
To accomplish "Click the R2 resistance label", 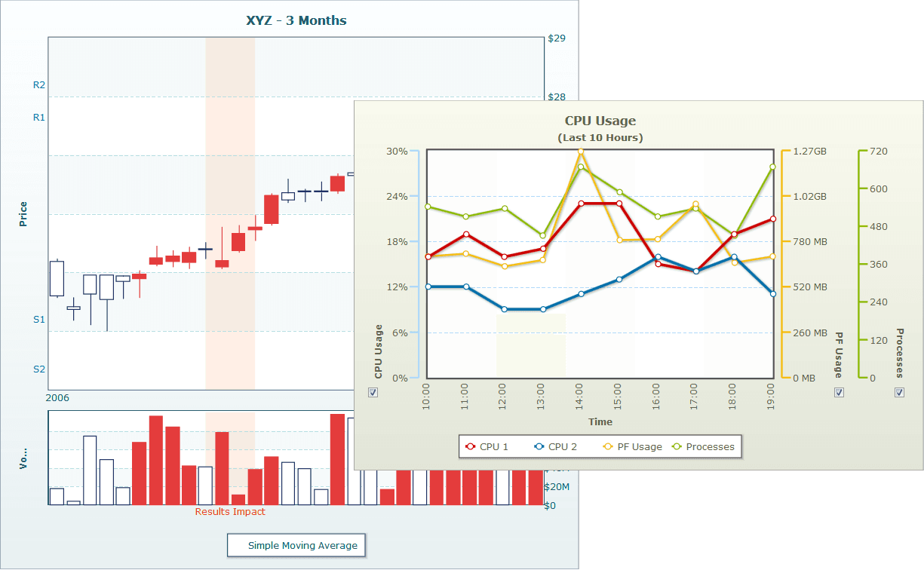I will (39, 85).
